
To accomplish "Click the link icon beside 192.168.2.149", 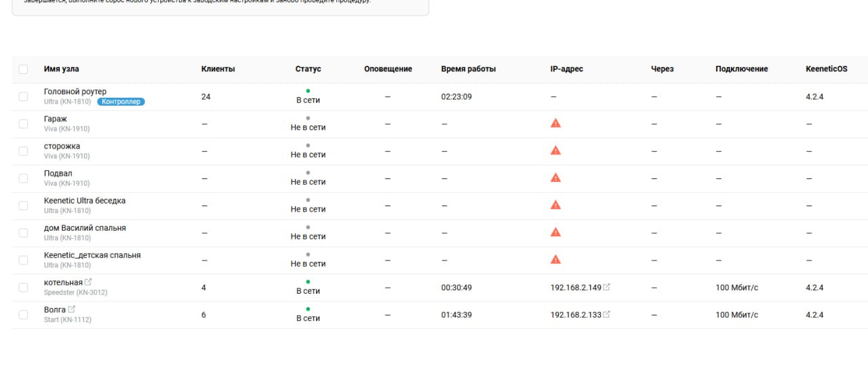I will tap(607, 287).
